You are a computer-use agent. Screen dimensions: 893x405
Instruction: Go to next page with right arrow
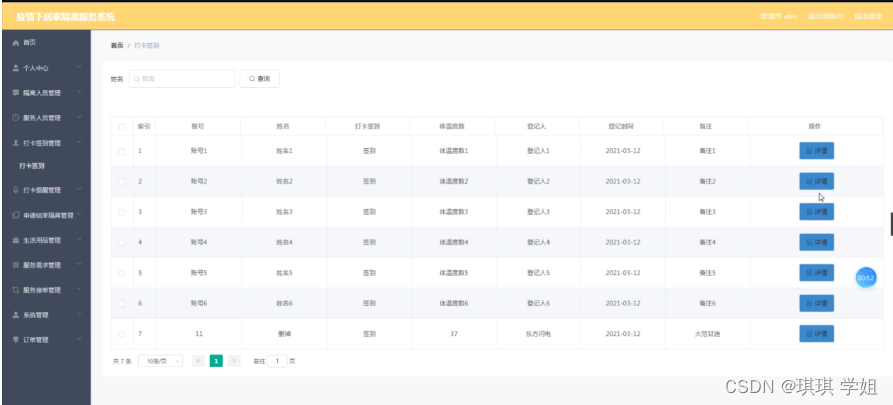pos(234,361)
